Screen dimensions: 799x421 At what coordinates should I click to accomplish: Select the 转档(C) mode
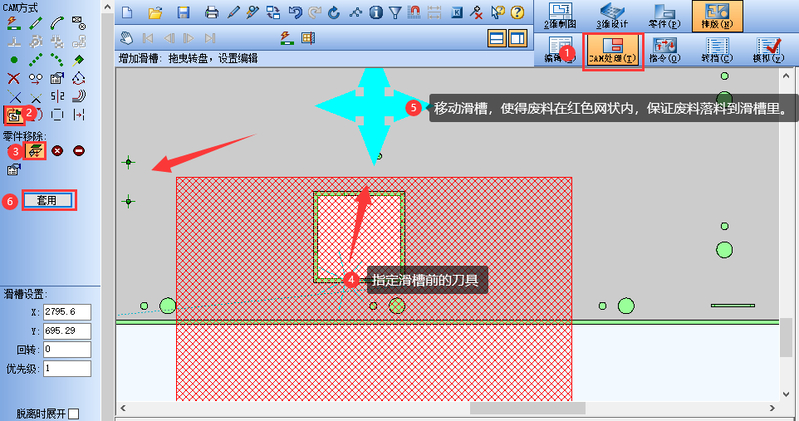[716, 51]
